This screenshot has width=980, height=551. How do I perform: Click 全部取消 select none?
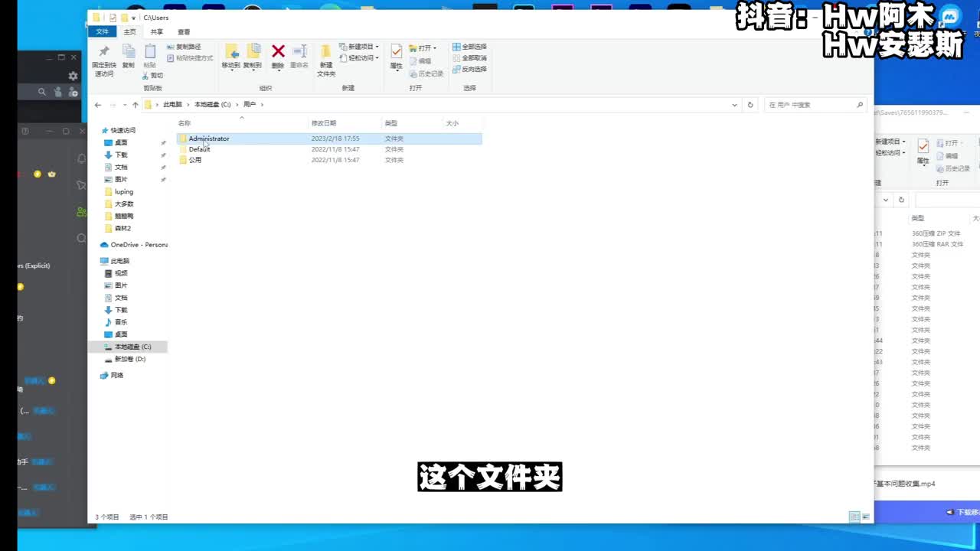click(469, 58)
